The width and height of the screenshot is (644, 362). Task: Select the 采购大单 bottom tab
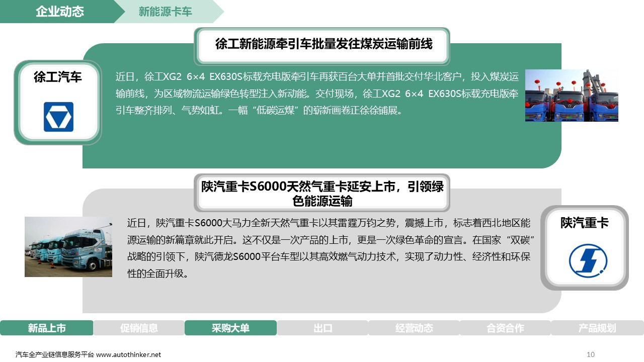click(x=230, y=328)
